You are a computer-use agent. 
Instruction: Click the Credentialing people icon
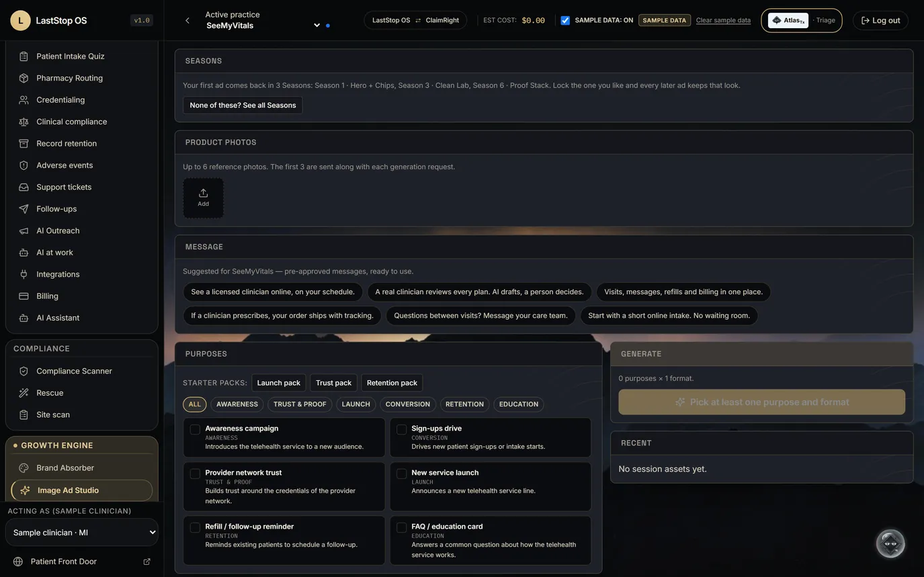(x=24, y=100)
